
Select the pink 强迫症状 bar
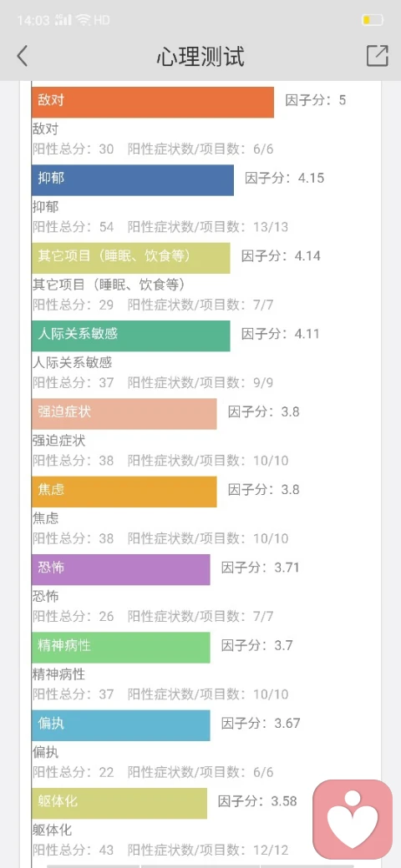[x=124, y=413]
